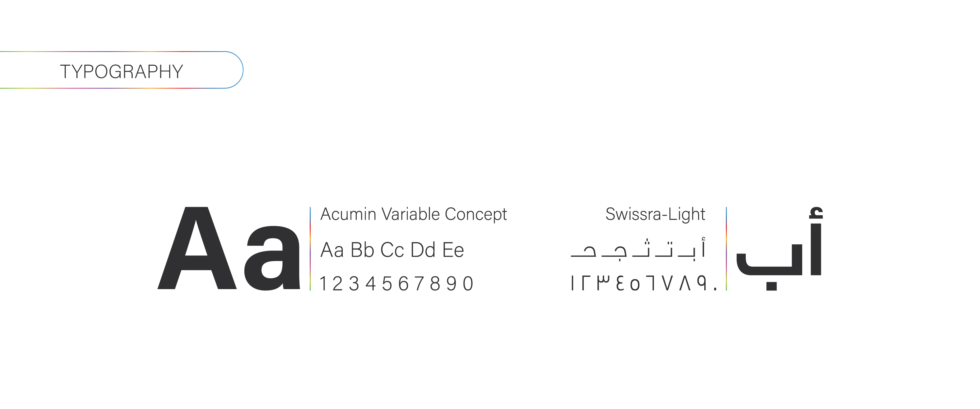Click the TYPOGRAPHY heading label
The image size is (980, 409).
(x=122, y=72)
